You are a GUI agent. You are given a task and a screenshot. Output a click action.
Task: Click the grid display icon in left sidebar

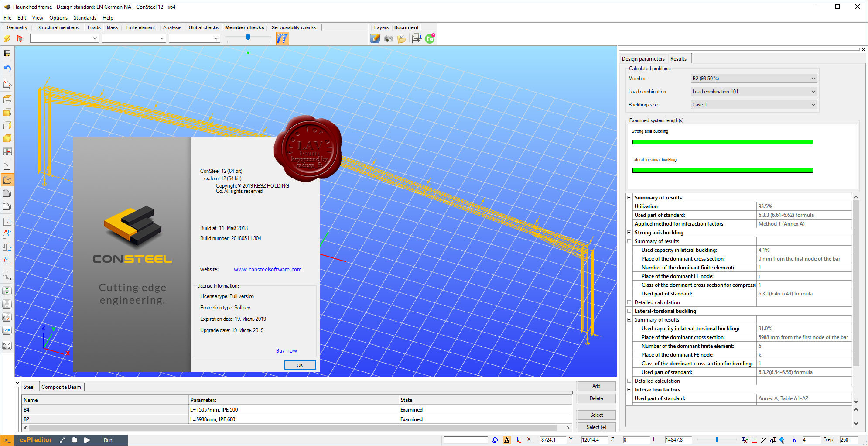click(x=7, y=151)
